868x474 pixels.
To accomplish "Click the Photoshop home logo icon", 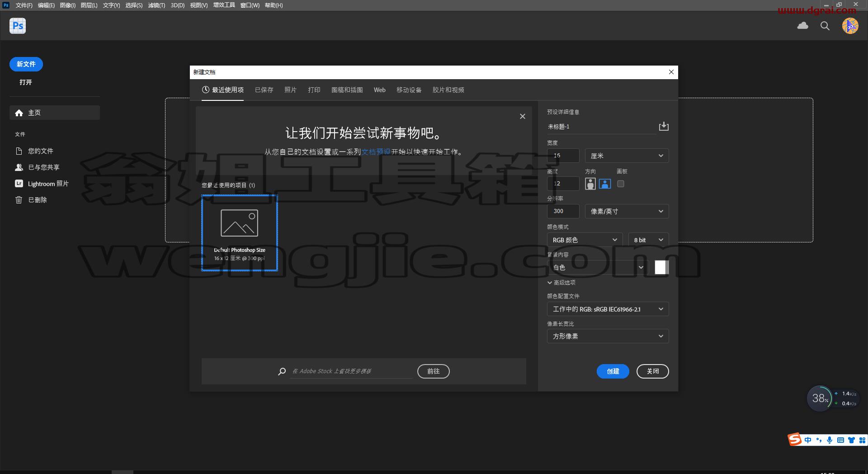I will pos(18,26).
